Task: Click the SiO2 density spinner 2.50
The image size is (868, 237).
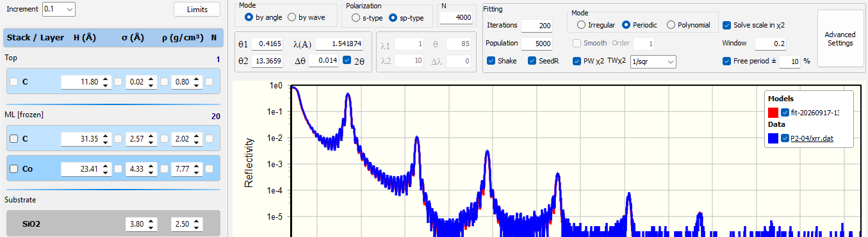Action: pyautogui.click(x=187, y=225)
